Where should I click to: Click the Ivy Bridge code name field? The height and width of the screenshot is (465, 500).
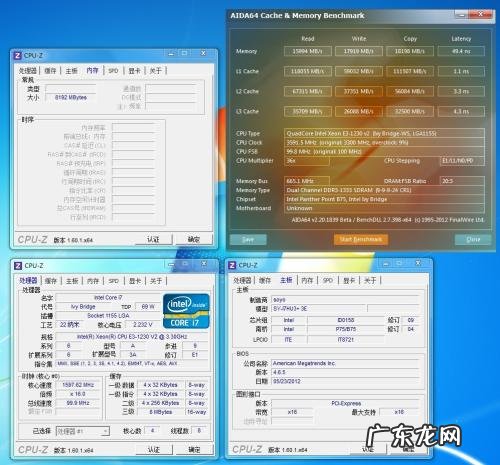click(83, 307)
